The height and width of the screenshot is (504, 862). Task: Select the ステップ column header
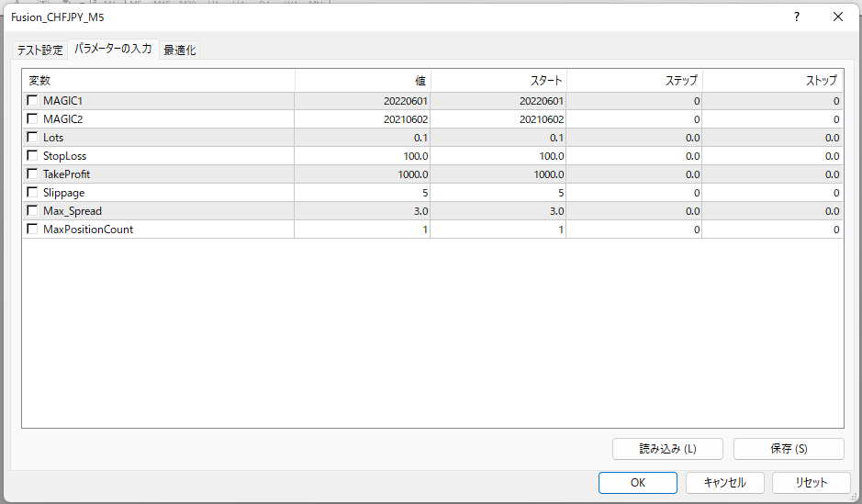634,81
